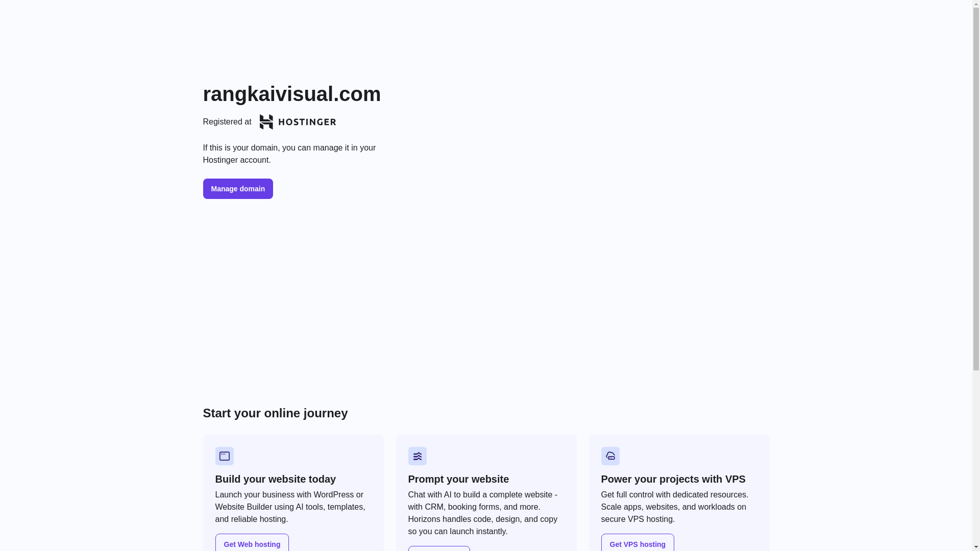
Task: Click the rangkaivisual.com domain heading
Action: point(292,94)
